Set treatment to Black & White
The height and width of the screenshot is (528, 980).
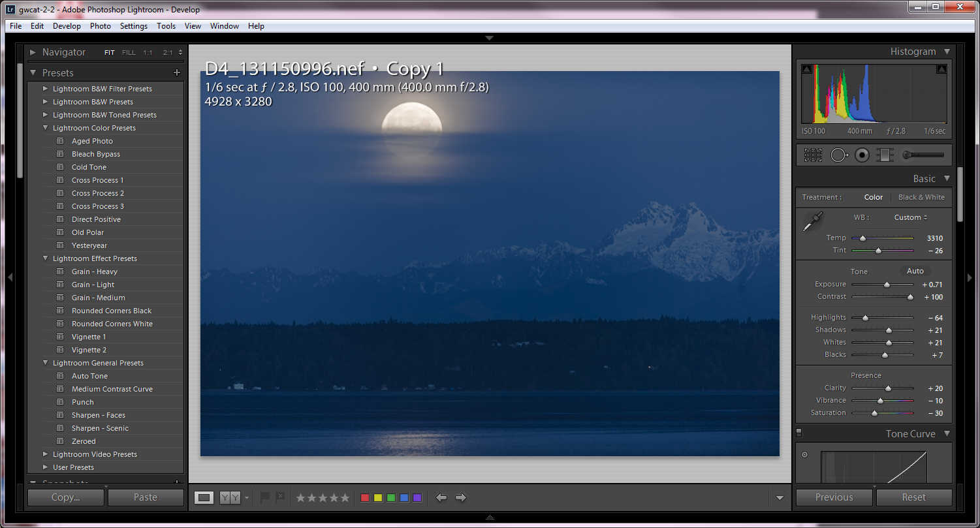pos(921,197)
